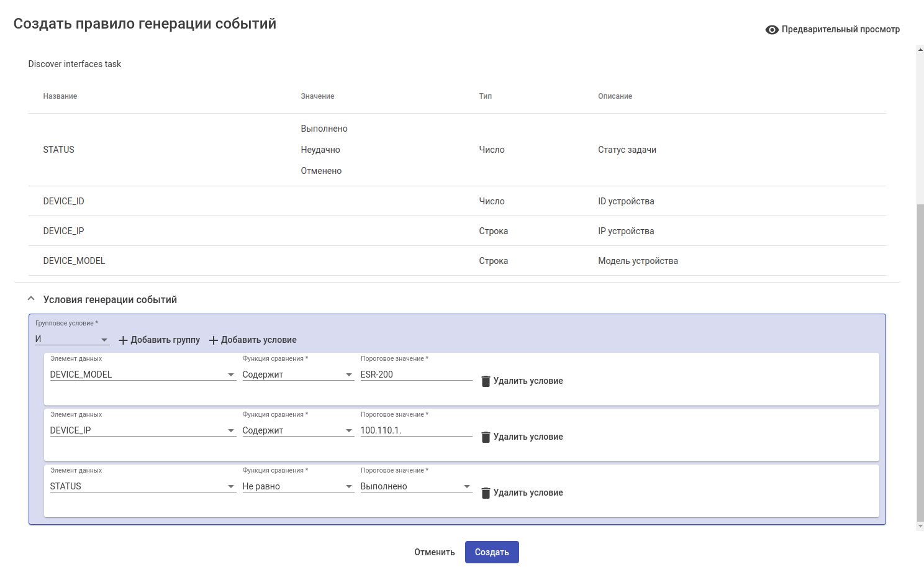
Task: Click trash icon in STATUS condition row
Action: click(x=486, y=493)
